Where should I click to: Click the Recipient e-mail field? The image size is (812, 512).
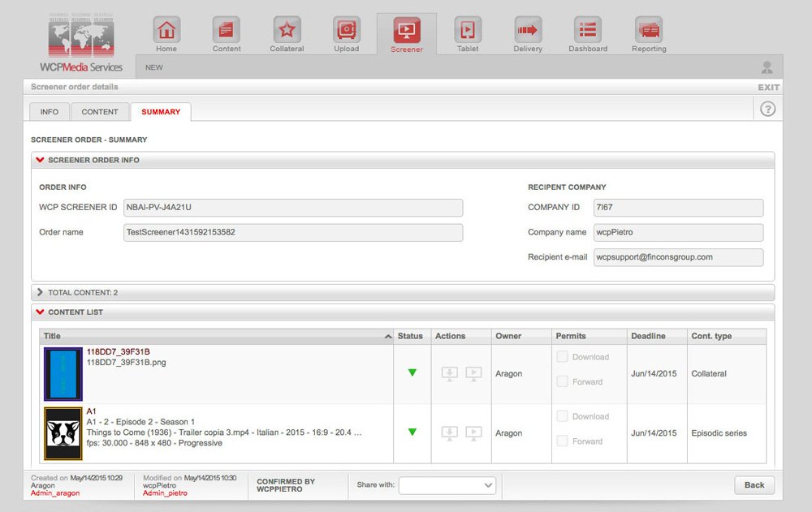(678, 257)
